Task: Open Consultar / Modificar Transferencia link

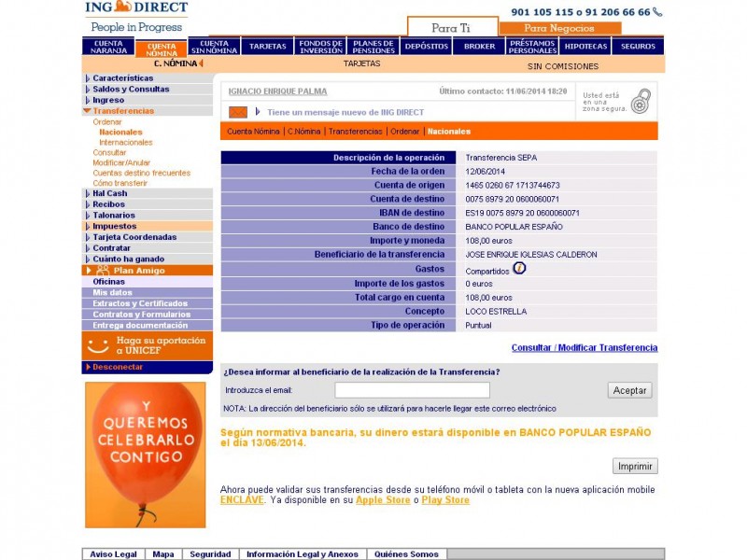Action: click(x=585, y=347)
